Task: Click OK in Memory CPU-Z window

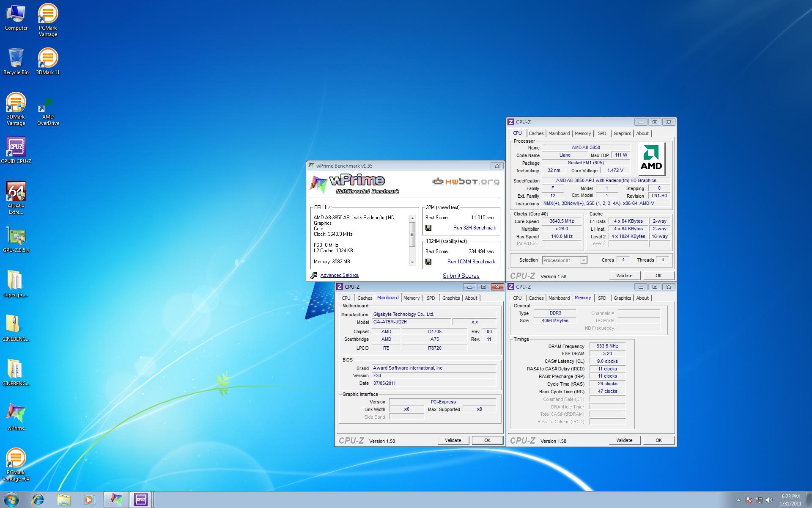Action: 658,440
